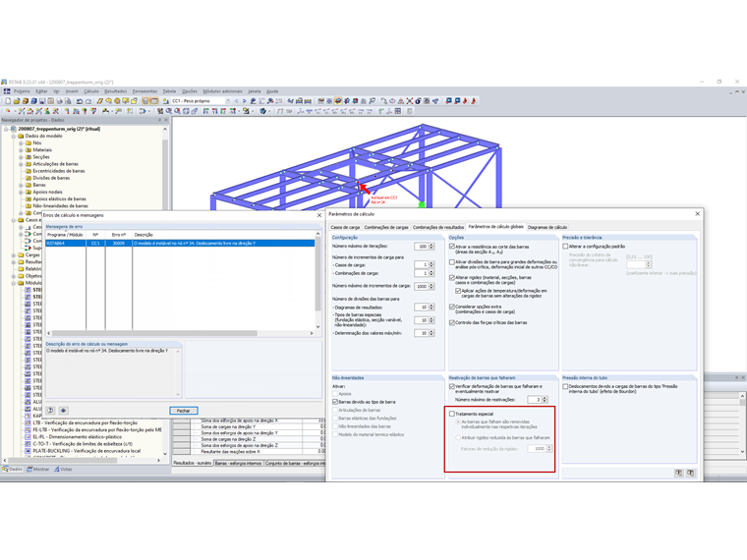This screenshot has height=560, width=747.
Task: Open the CC1 - Peso próprio load case dropdown
Action: pos(228,101)
